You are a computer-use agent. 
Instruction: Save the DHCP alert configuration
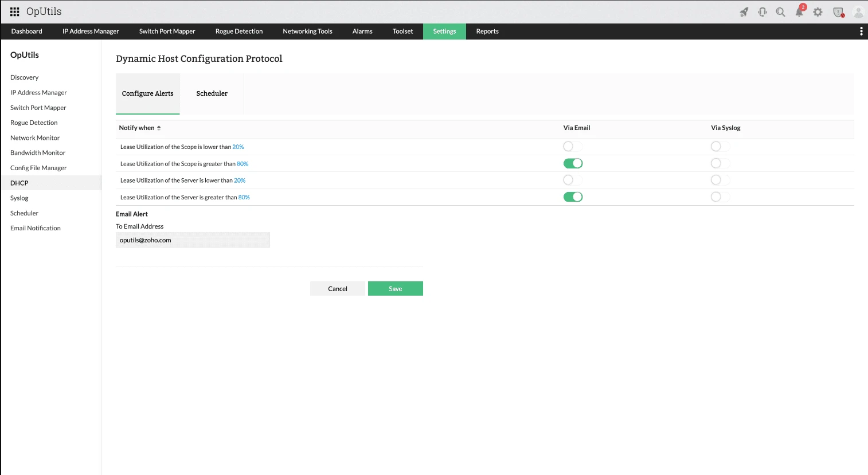click(x=395, y=288)
